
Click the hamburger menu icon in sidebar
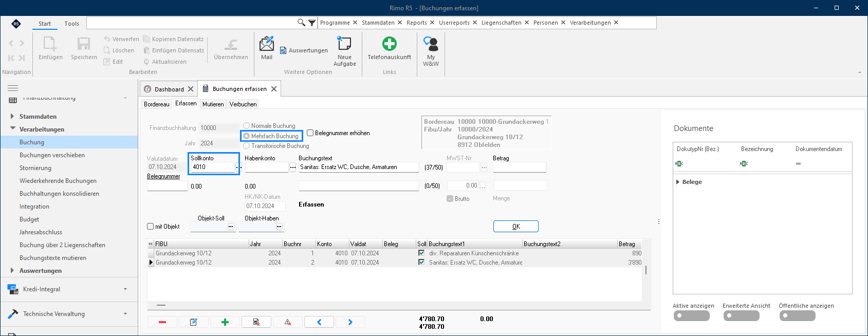pos(13,88)
